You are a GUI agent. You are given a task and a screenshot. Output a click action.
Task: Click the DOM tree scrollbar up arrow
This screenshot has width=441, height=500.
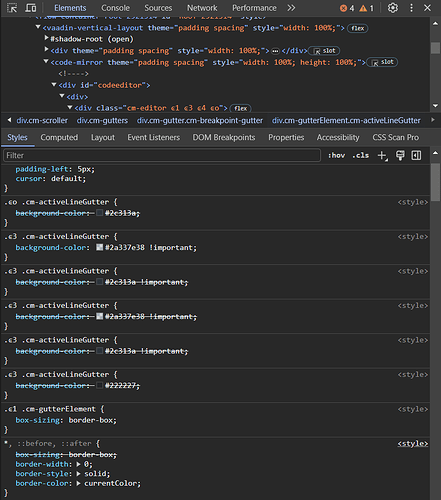pyautogui.click(x=435, y=23)
